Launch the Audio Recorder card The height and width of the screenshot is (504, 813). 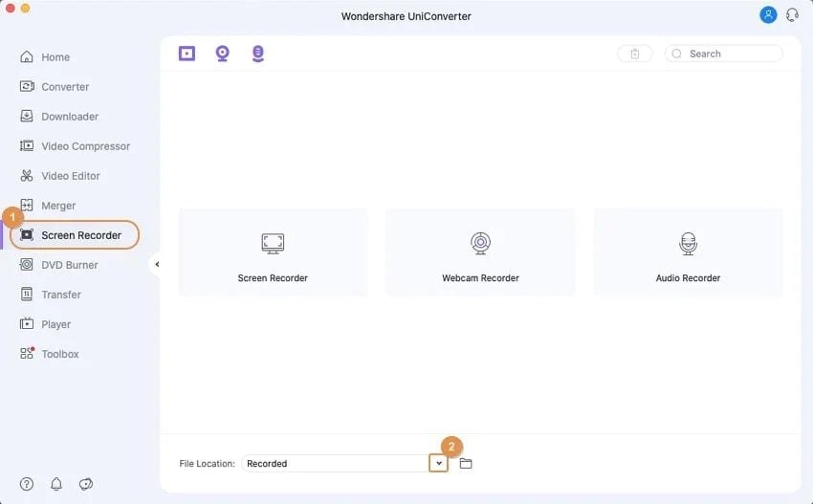click(688, 252)
